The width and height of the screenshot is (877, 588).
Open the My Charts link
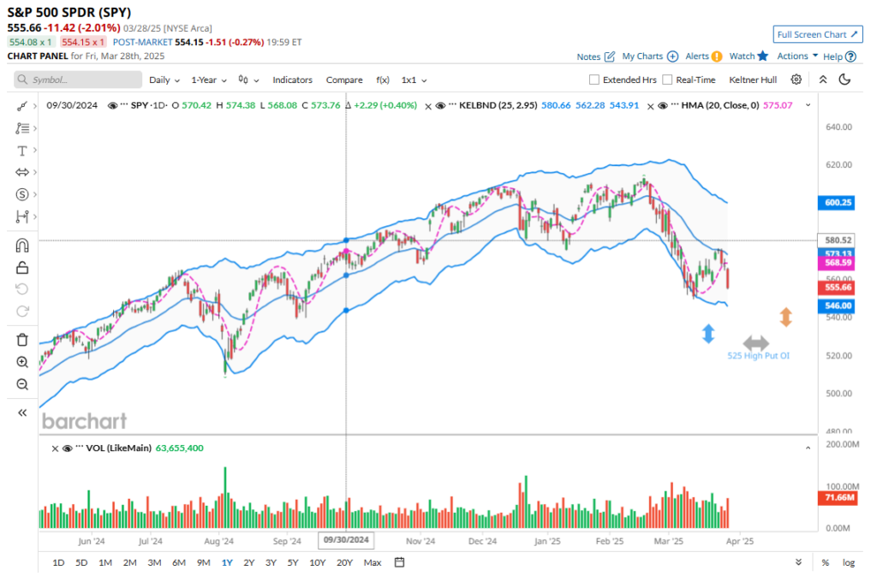[x=649, y=56]
